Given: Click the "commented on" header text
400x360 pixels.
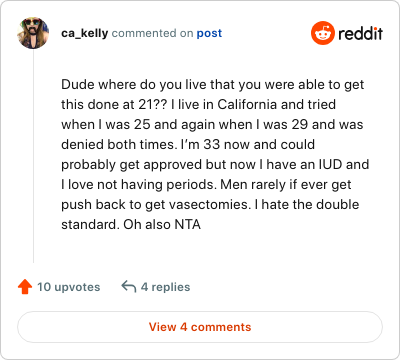Looking at the screenshot, I should click(x=152, y=33).
